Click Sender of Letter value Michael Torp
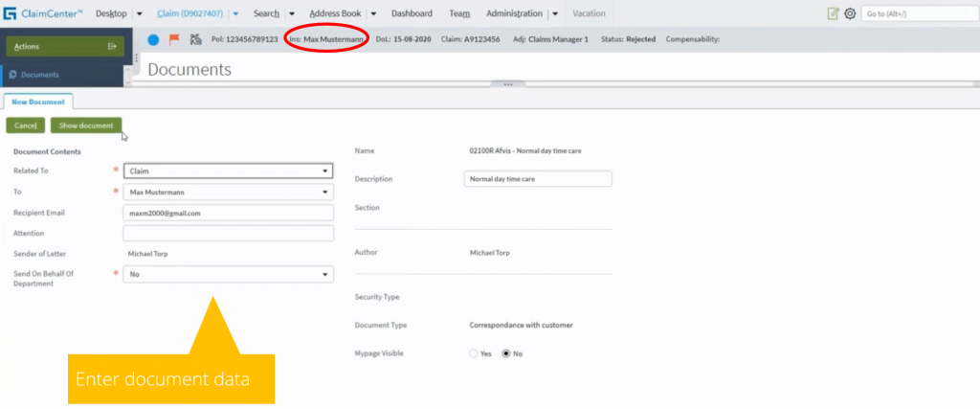Screen dimensions: 980x409 click(147, 254)
